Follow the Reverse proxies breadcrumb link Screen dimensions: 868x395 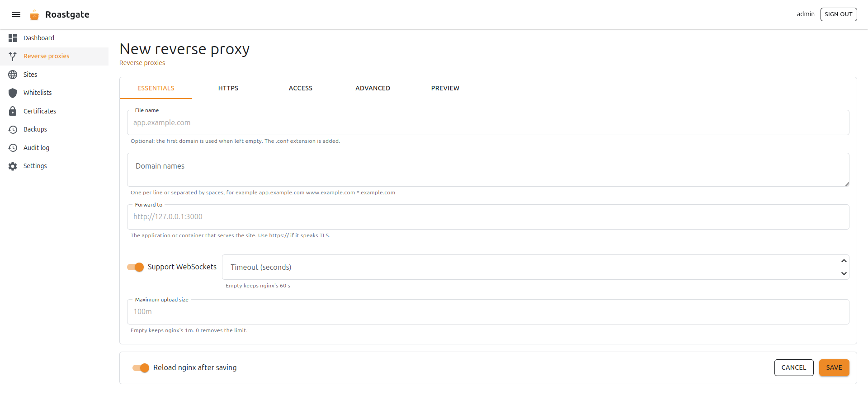coord(142,63)
